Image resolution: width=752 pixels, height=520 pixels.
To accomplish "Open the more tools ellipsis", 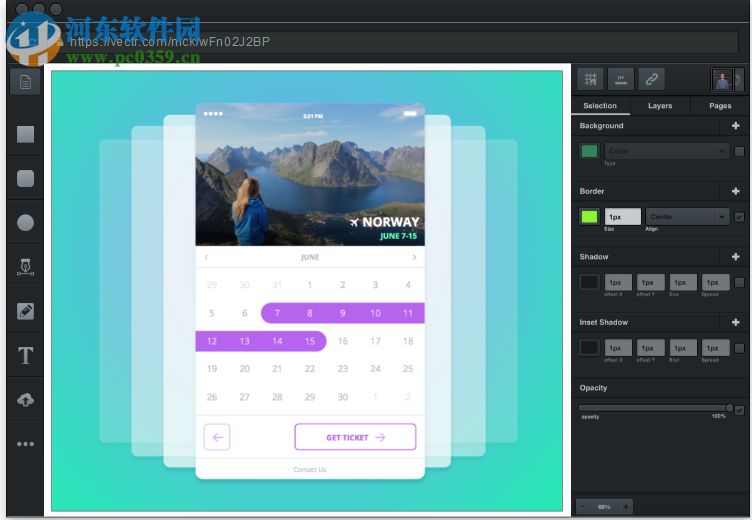I will [25, 444].
